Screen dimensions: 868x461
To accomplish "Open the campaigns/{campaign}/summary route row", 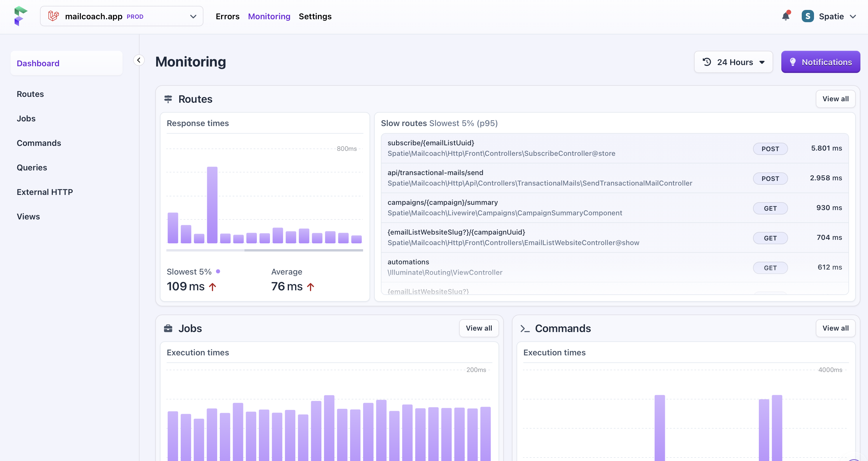I will pos(615,208).
